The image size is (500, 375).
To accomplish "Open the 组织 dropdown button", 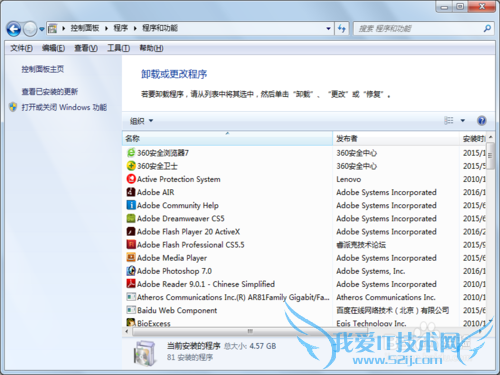I will [x=141, y=121].
